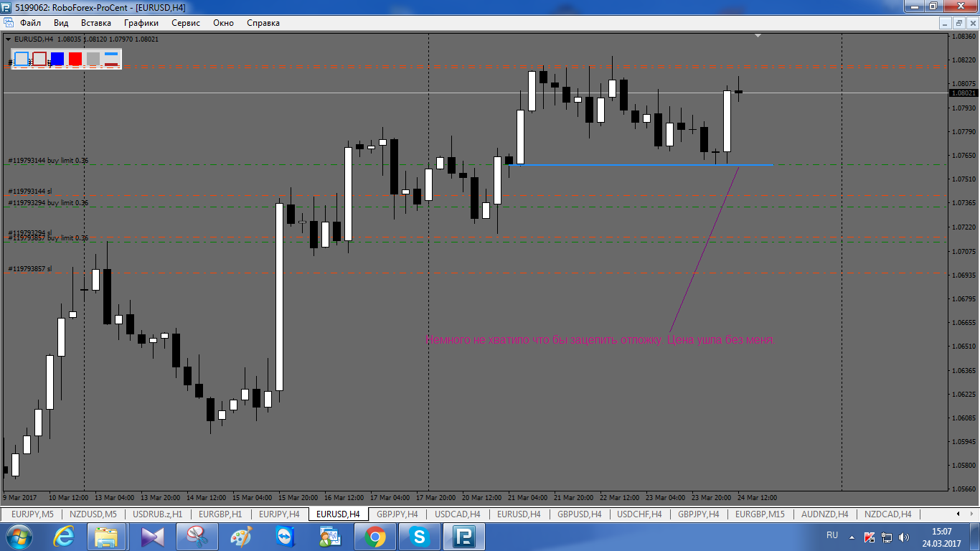
Task: Open Windows Explorer from taskbar
Action: click(106, 537)
